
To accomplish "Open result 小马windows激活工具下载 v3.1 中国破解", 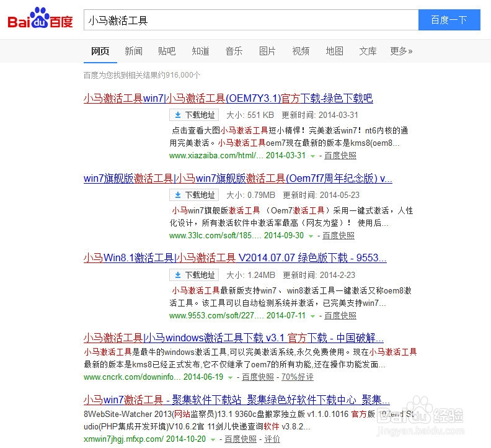I will tap(234, 338).
